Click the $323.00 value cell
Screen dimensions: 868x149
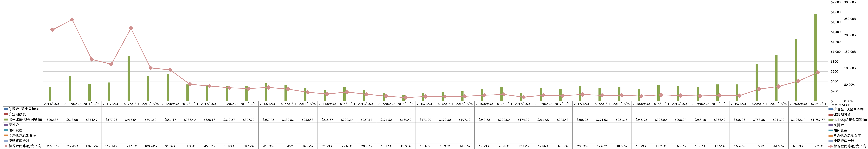point(661,120)
